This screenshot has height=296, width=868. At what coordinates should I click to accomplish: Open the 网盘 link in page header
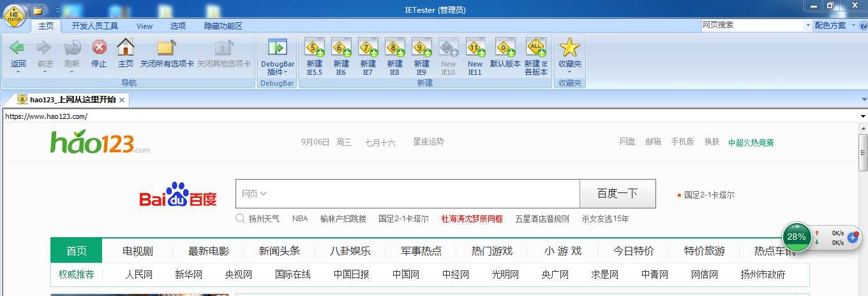627,142
